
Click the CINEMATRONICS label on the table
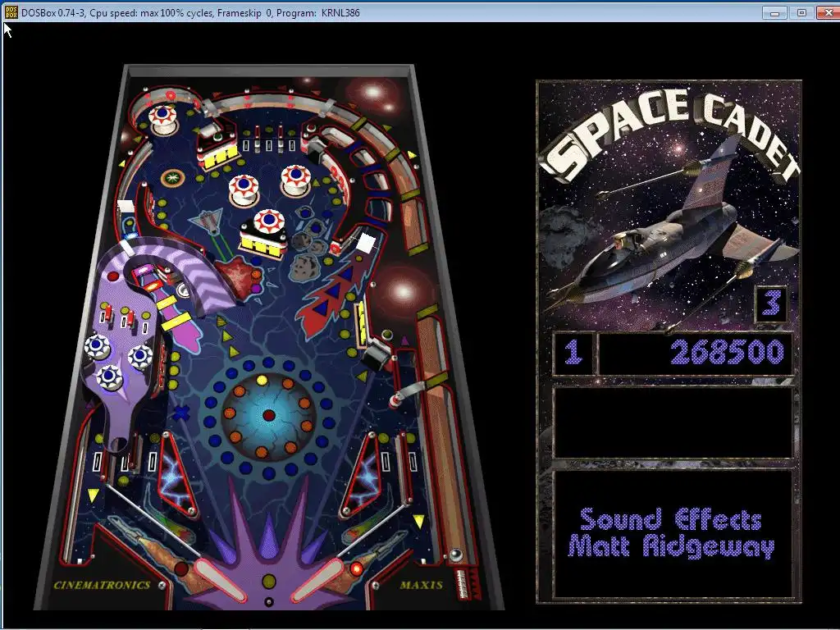click(102, 585)
